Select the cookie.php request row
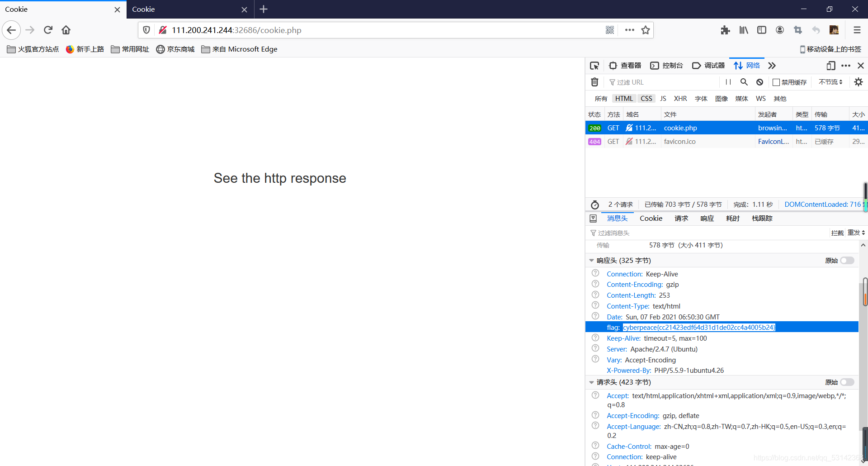The height and width of the screenshot is (466, 868). click(726, 128)
